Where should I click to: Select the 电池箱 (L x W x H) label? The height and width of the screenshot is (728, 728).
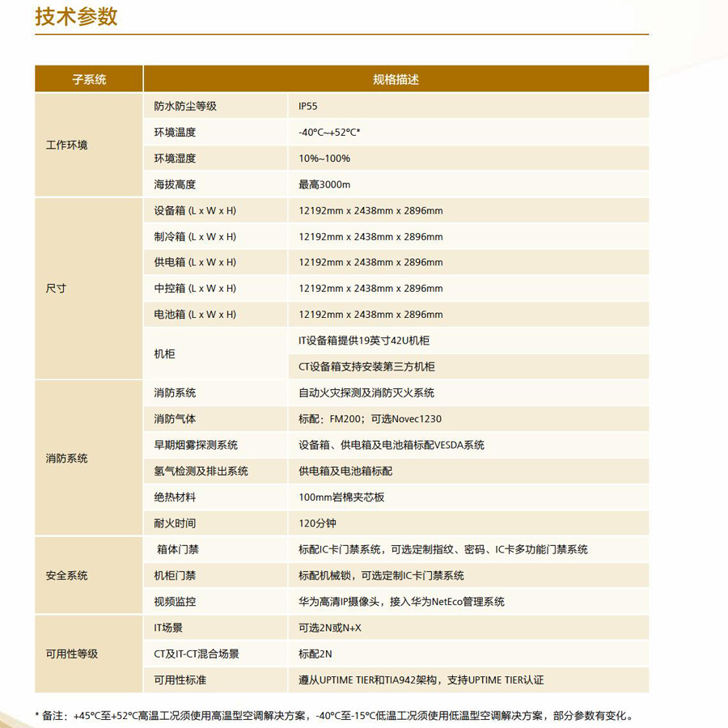[195, 315]
